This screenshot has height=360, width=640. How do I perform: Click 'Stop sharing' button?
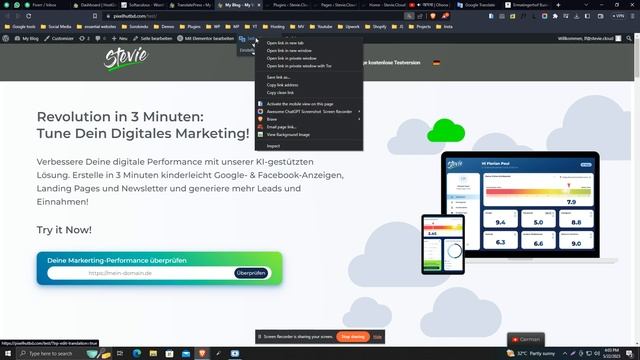click(x=353, y=337)
